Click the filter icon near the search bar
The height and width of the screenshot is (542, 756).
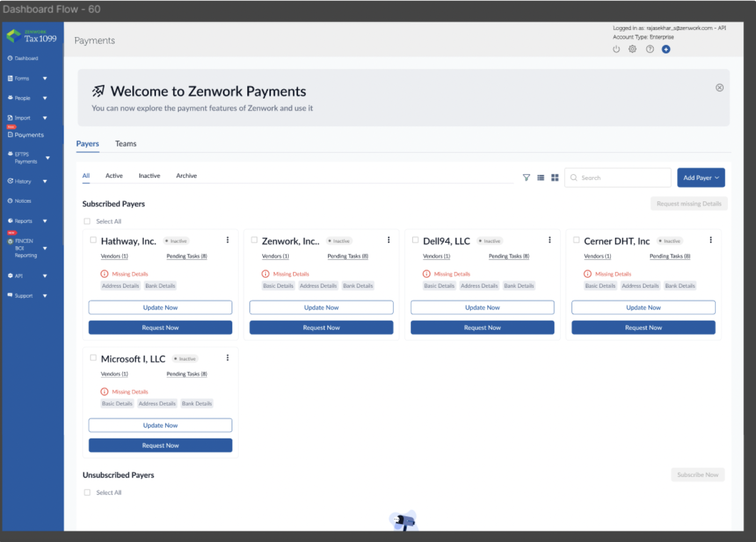526,177
